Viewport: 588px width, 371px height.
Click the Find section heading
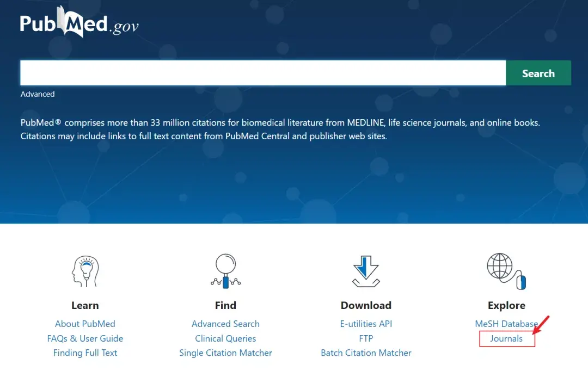(x=225, y=305)
